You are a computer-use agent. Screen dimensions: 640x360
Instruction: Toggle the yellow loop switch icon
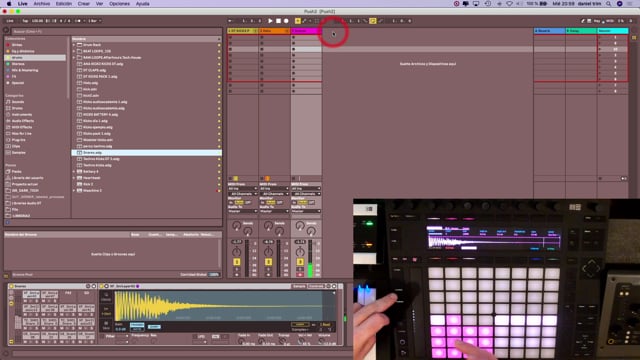tap(373, 21)
